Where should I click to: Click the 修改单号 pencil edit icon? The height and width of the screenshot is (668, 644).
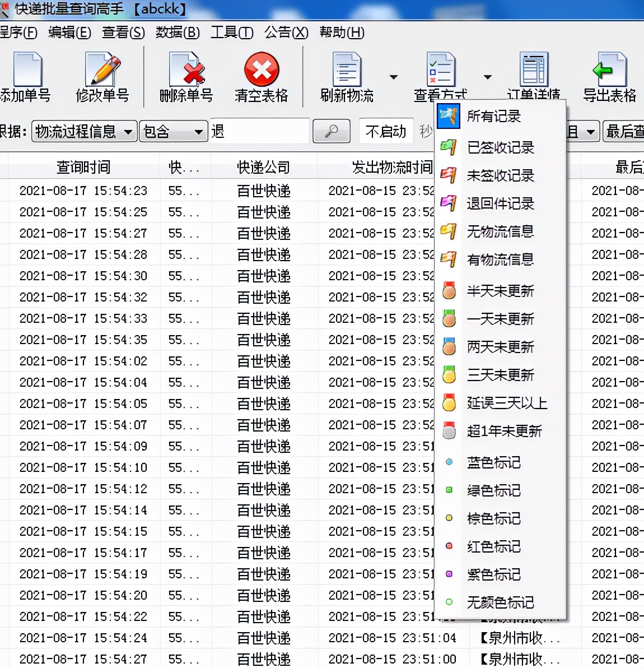[102, 69]
